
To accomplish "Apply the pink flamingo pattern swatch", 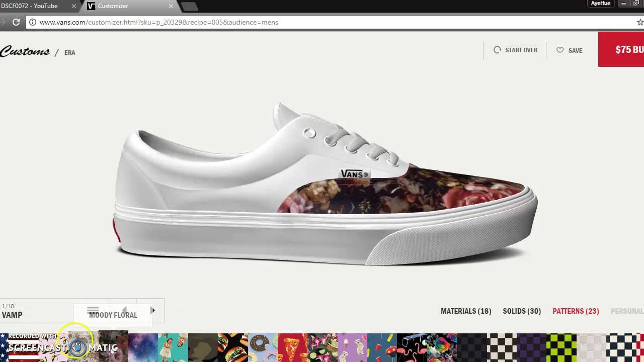I will 412,347.
